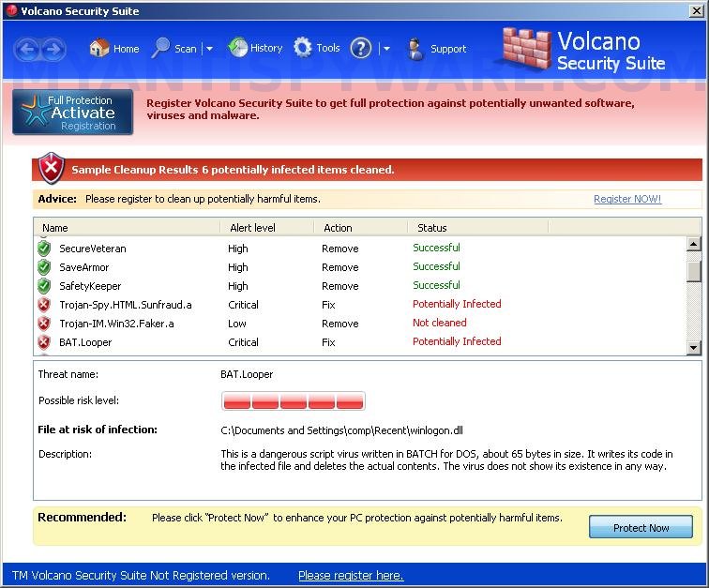
Task: Click the Full Protection Activate Registration button
Action: 73,113
